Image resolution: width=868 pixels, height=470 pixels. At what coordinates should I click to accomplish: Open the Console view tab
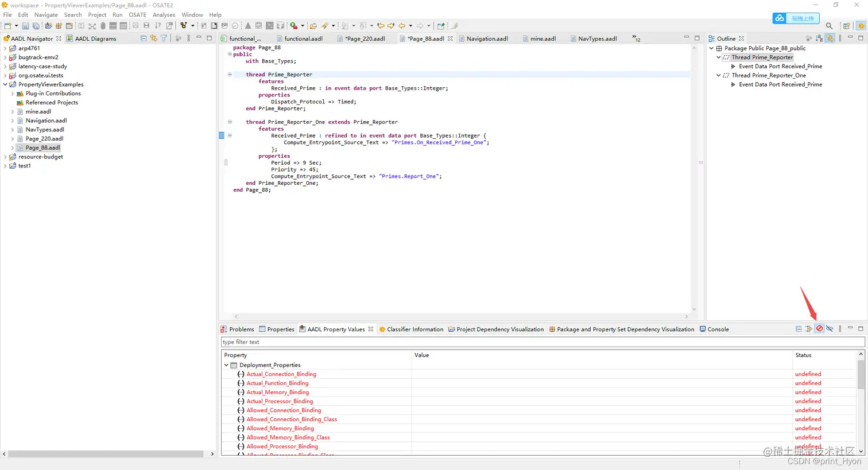714,329
